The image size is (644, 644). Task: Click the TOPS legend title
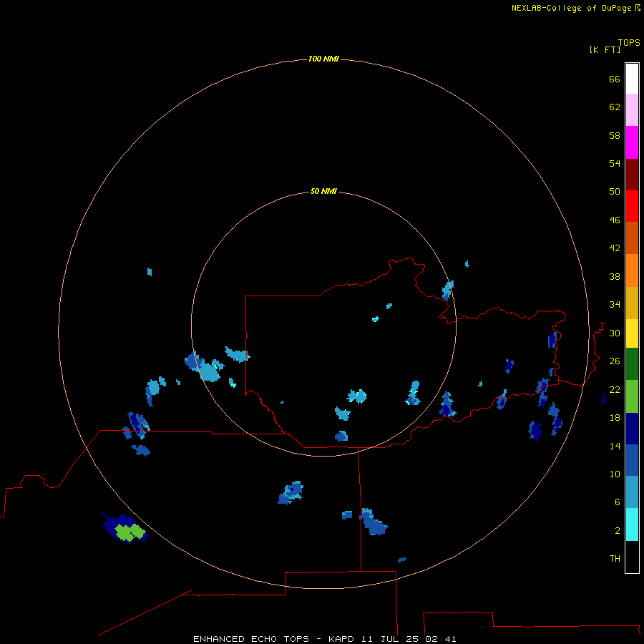click(x=629, y=42)
